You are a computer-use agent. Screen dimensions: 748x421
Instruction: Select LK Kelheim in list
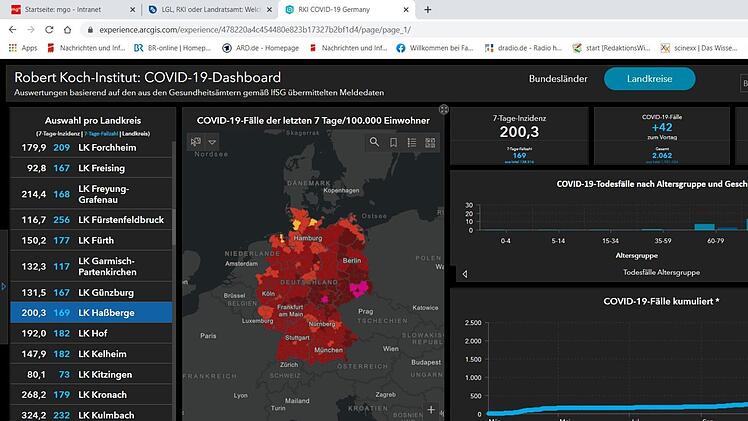(91, 354)
